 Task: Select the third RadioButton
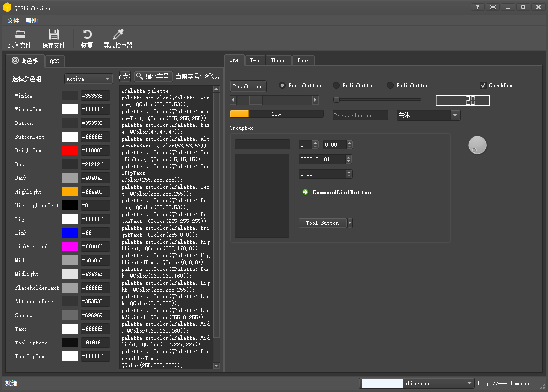(390, 85)
